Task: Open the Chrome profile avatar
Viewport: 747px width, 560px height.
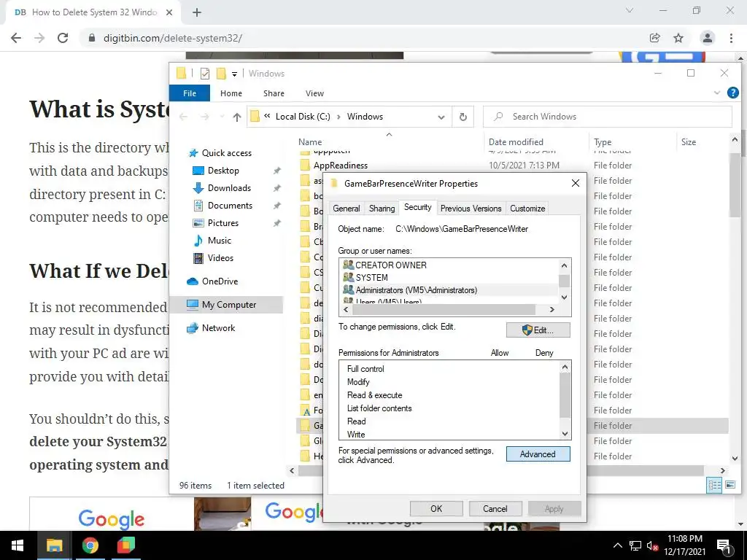Action: (x=708, y=38)
